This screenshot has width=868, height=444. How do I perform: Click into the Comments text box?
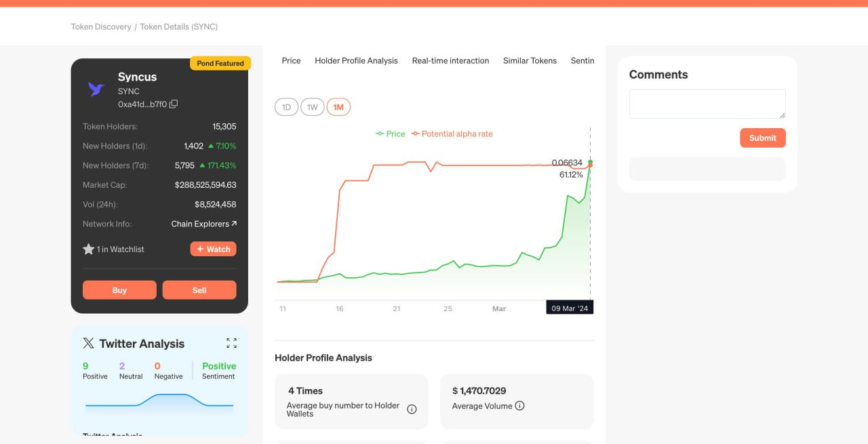(707, 104)
